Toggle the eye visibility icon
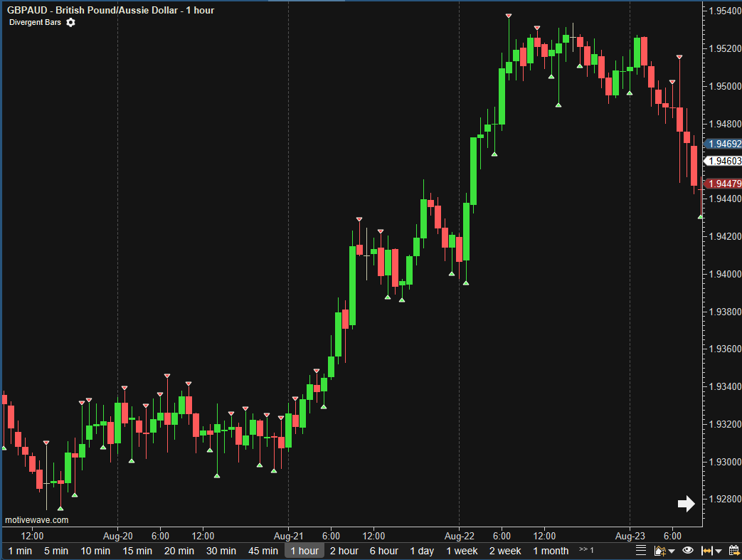This screenshot has height=560, width=742. 688,551
